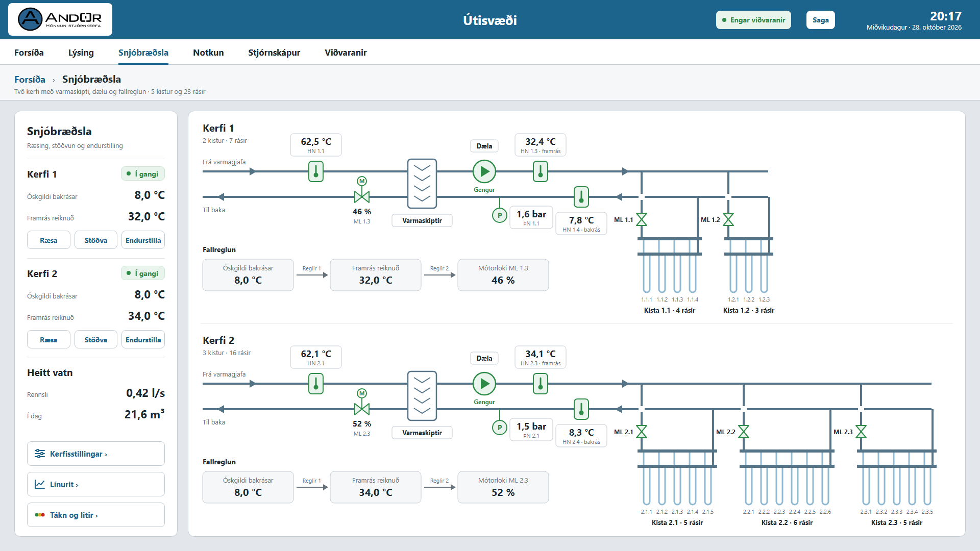Click the Kista 2.2 · 6 rásir label
This screenshot has height=551, width=980.
pos(787,522)
